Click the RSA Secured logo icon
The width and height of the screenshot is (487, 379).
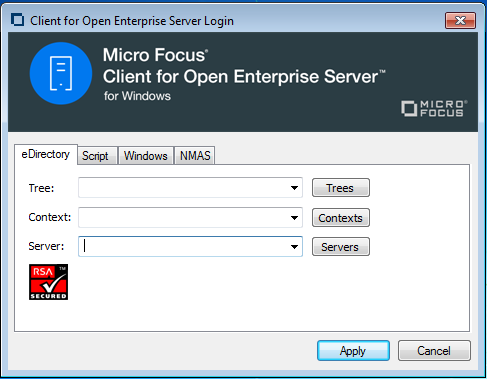[x=48, y=282]
